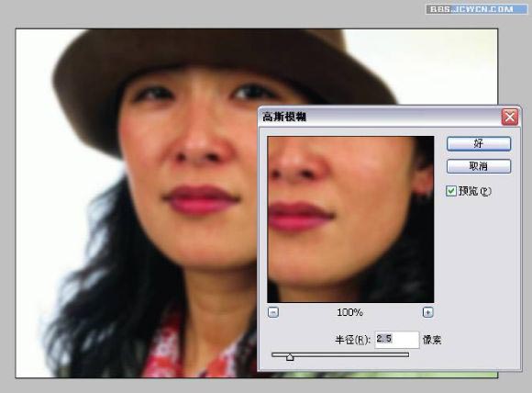The width and height of the screenshot is (532, 393).
Task: Click the lips in the dialog preview
Action: tap(299, 218)
